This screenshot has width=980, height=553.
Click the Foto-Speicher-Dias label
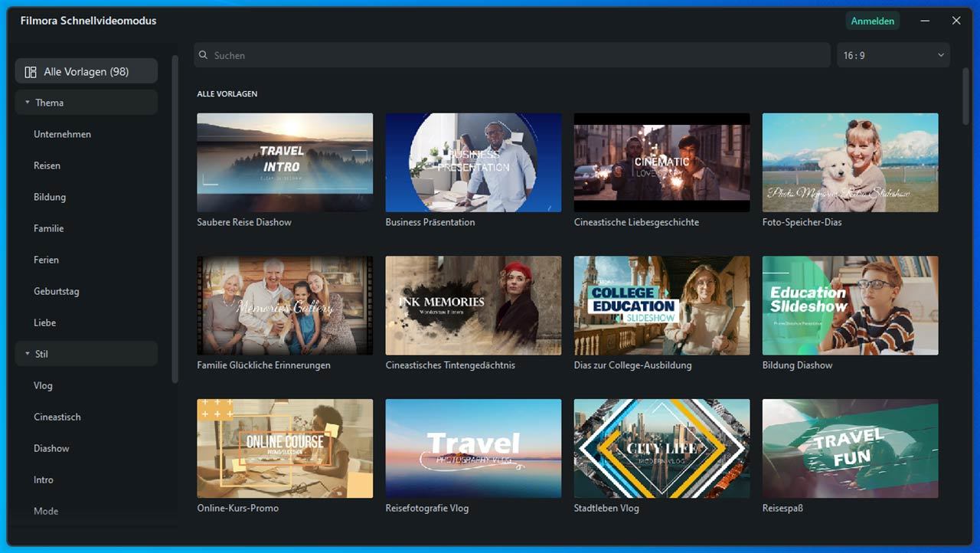pos(802,222)
